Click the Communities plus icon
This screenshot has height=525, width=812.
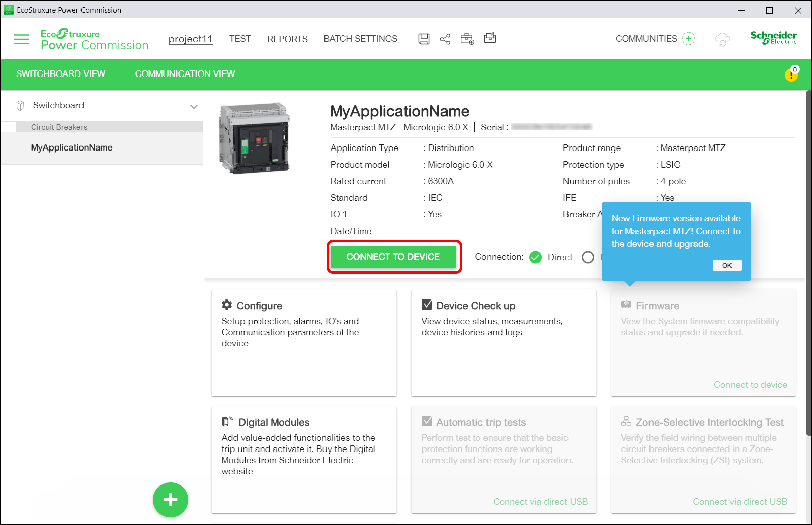click(688, 39)
